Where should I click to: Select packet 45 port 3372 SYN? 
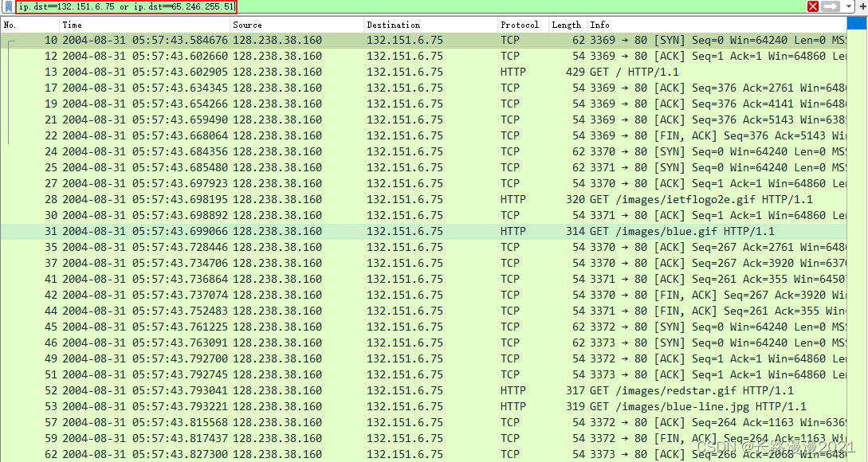tap(423, 327)
